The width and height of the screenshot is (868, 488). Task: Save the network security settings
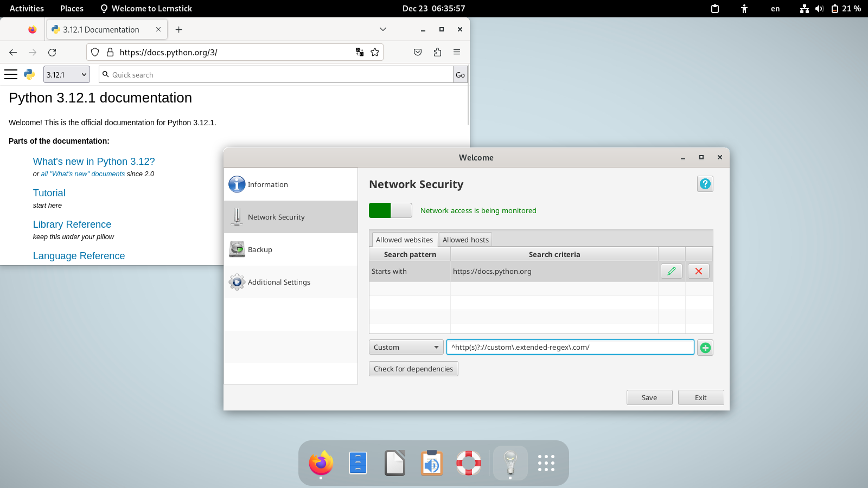(649, 397)
